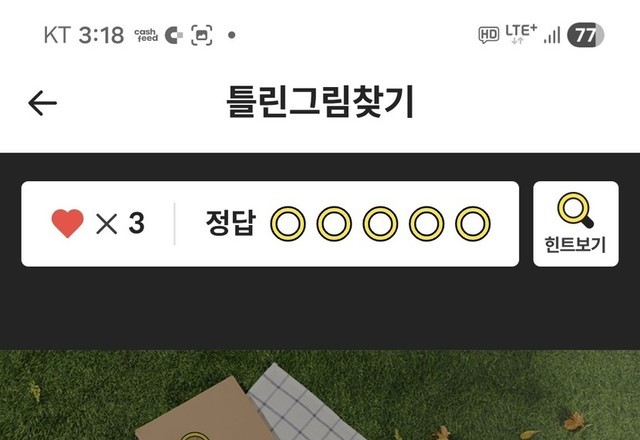Select the first yellow answer circle
640x440 pixels.
point(288,224)
